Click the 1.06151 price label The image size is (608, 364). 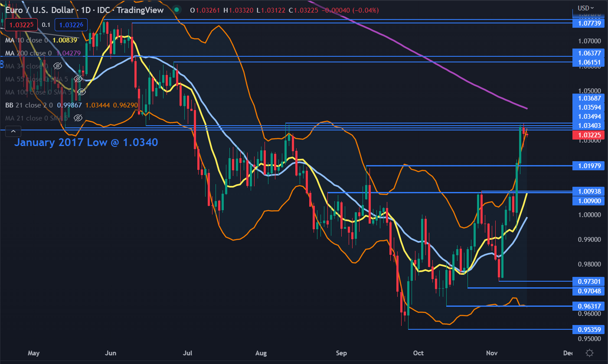pos(588,62)
